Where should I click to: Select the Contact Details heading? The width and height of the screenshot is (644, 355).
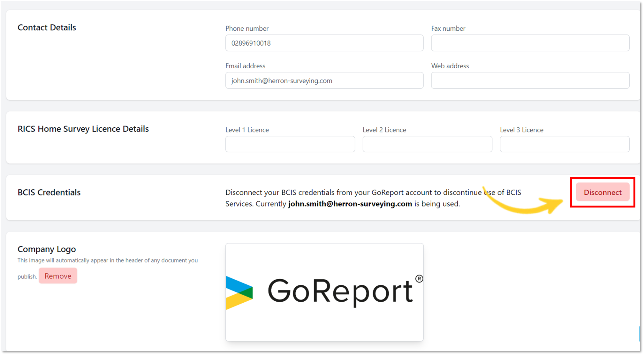[x=47, y=27]
